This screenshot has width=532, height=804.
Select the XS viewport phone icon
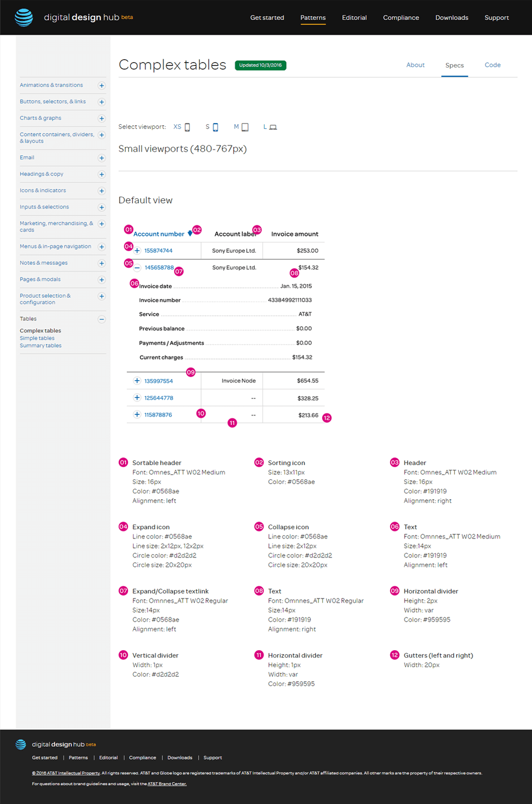coord(187,127)
